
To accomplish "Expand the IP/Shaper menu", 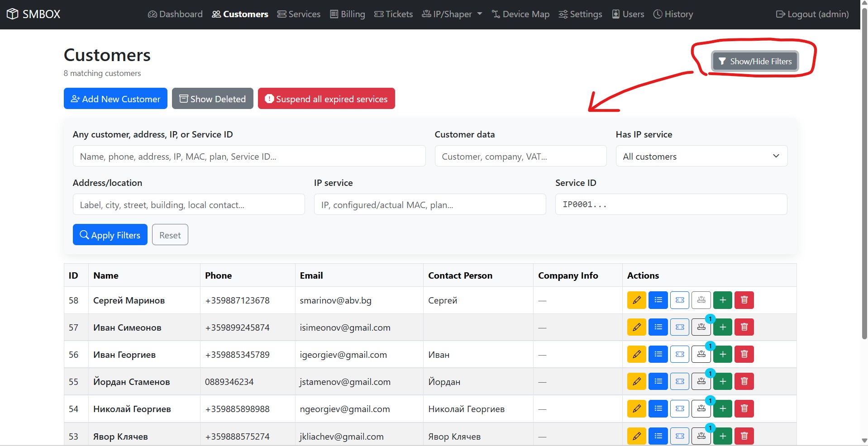I will [x=452, y=14].
